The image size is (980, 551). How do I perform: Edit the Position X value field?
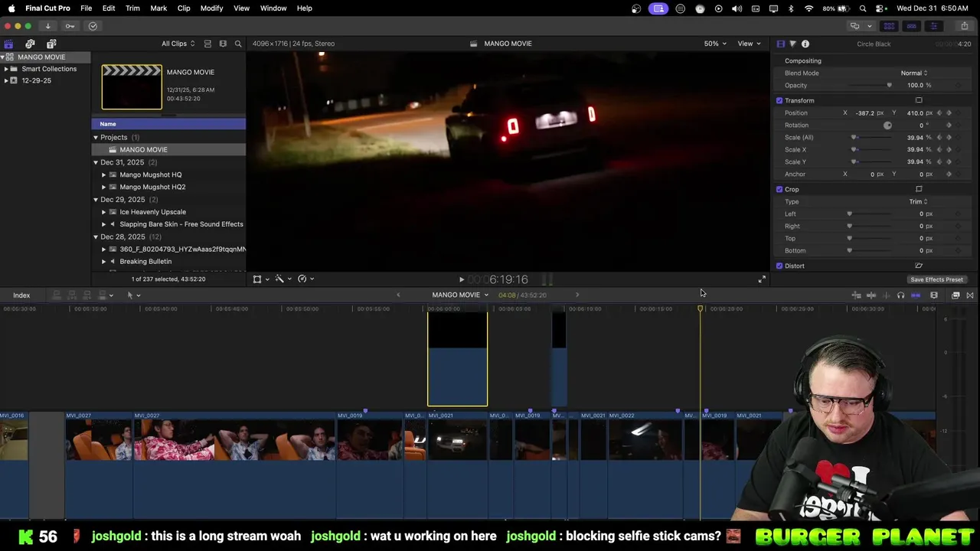click(x=867, y=113)
